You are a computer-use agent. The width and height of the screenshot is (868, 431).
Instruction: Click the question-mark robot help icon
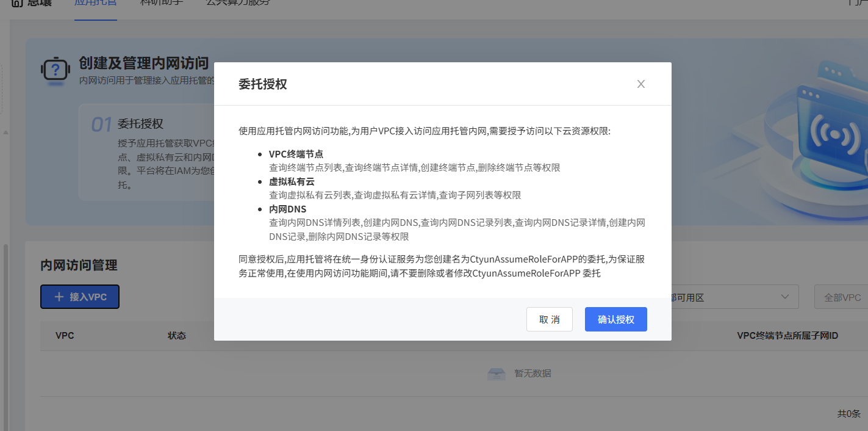coord(56,70)
